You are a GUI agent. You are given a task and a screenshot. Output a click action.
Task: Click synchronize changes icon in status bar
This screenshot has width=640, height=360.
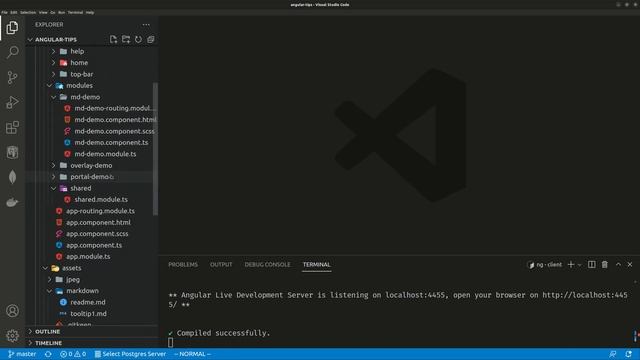click(48, 354)
